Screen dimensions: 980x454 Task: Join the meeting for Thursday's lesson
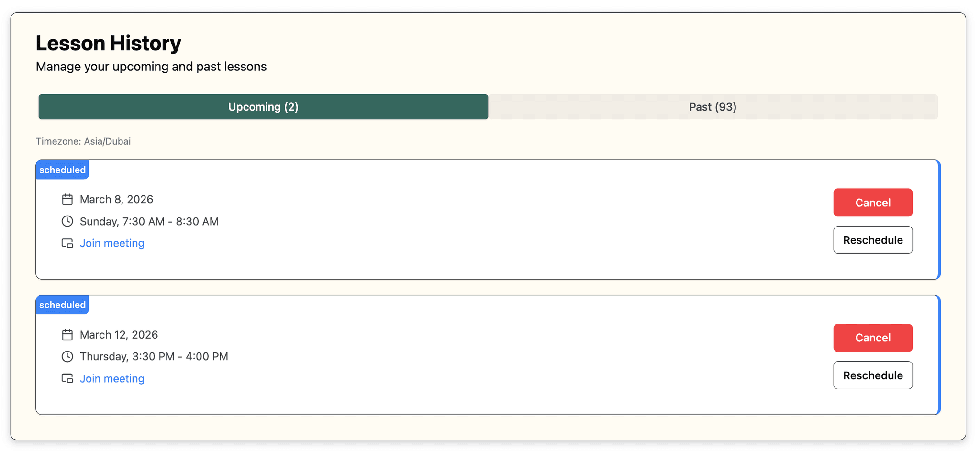(112, 378)
